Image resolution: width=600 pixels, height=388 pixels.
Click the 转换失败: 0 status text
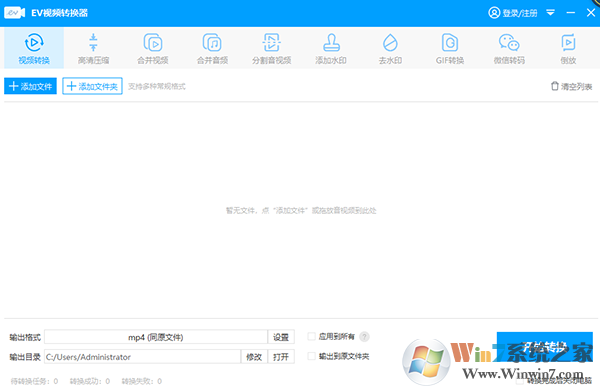coord(142,381)
